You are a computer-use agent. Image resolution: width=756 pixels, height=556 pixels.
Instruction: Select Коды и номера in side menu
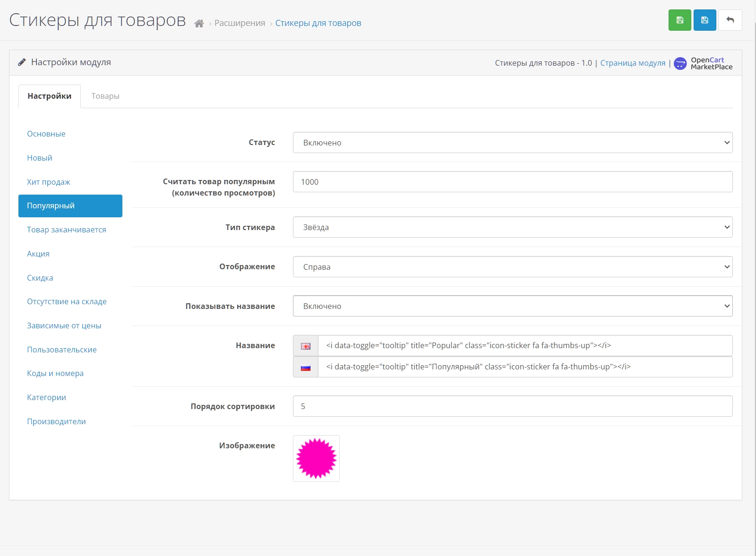[x=70, y=374]
